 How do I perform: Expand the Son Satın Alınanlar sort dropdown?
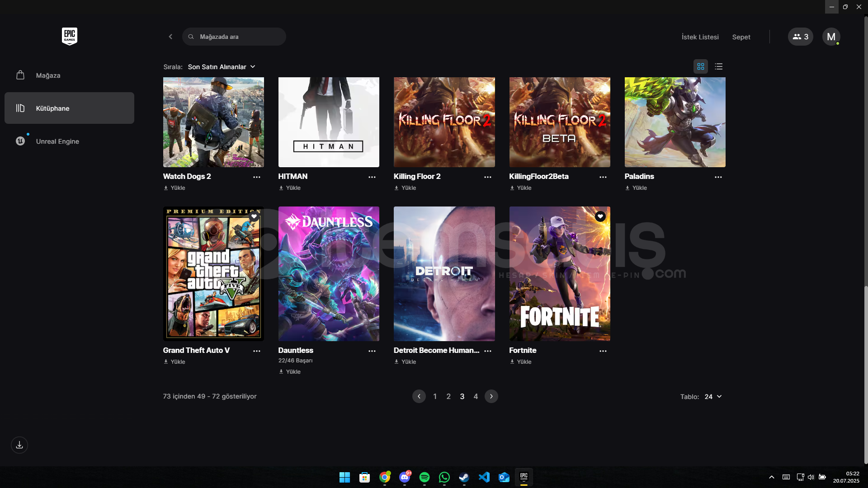click(222, 67)
